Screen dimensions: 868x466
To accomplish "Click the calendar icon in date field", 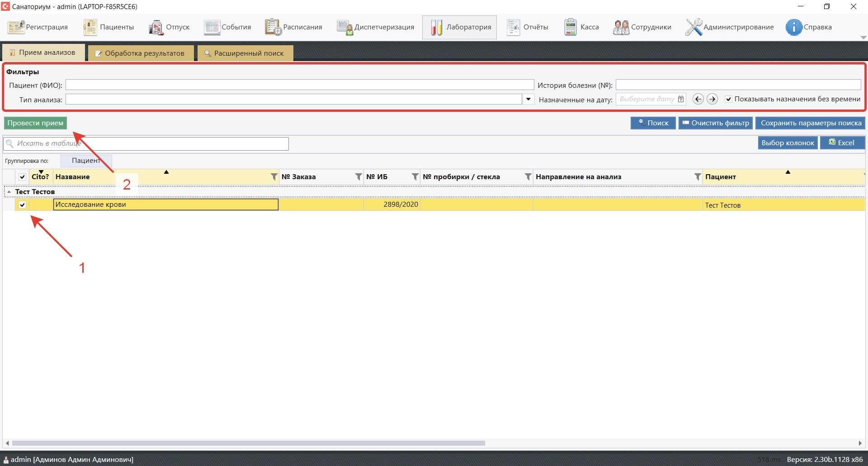I will (x=681, y=99).
